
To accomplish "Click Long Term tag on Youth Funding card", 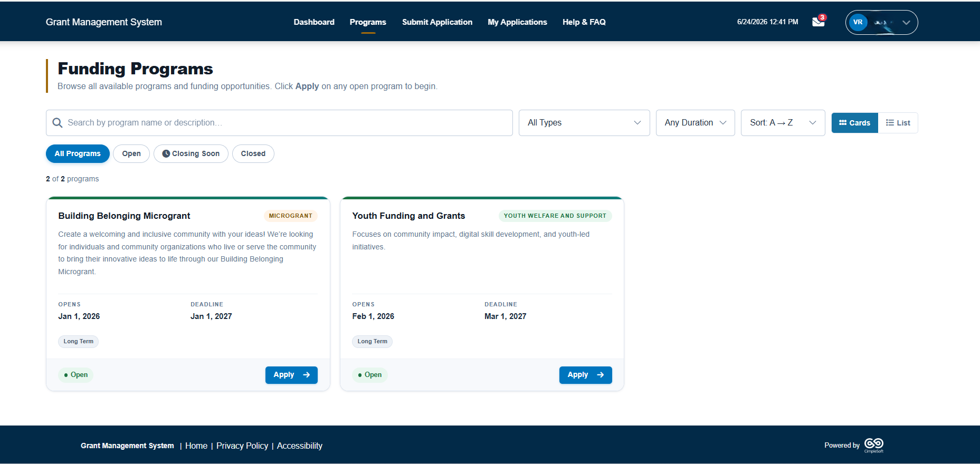I will [x=372, y=341].
